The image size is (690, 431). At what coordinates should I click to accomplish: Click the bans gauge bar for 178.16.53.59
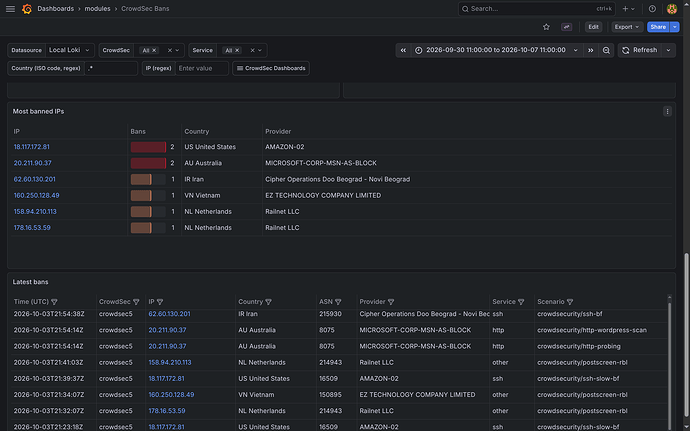tap(148, 228)
